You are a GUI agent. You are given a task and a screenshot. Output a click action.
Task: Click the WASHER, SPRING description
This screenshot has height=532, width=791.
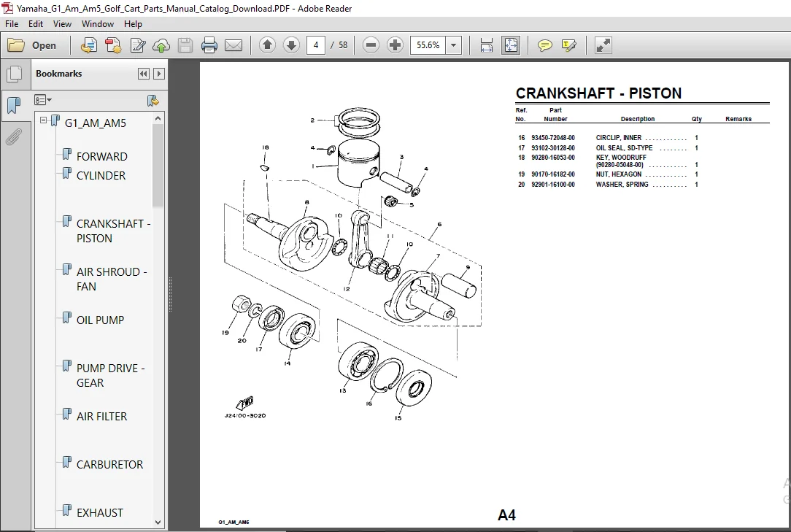(x=622, y=184)
